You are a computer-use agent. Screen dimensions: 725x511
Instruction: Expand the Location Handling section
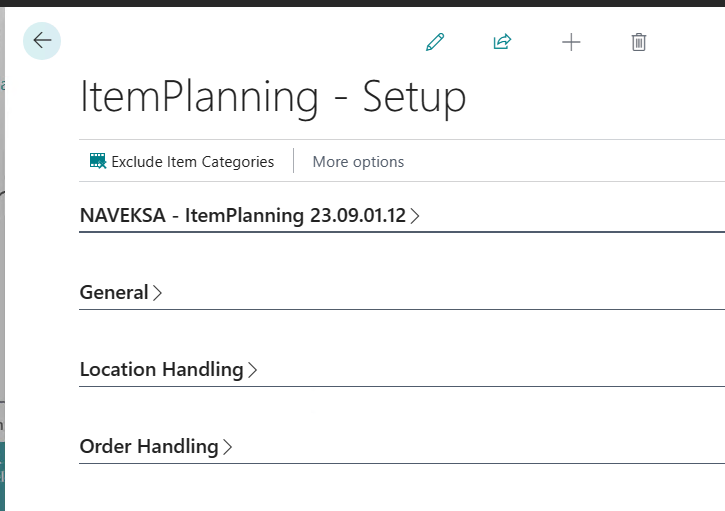(161, 370)
